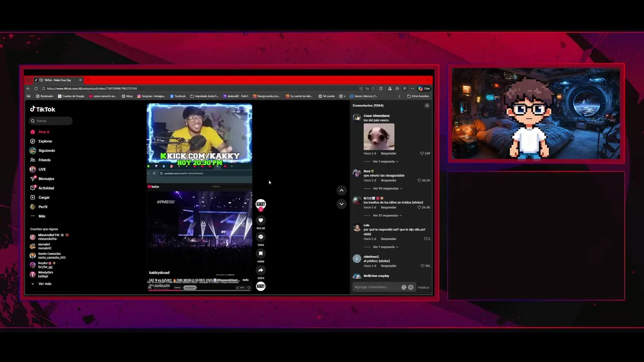The width and height of the screenshot is (644, 362).
Task: Like the video with heart icon
Action: point(261,220)
